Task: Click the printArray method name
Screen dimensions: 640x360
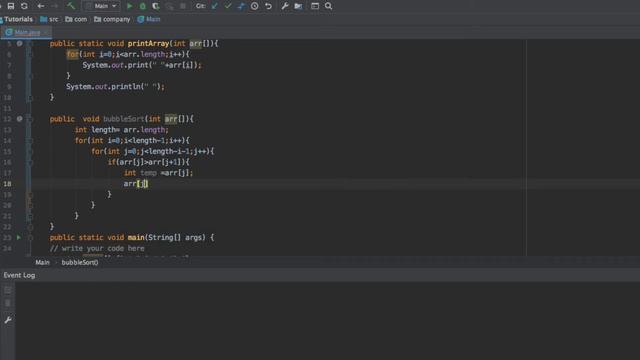Action: pos(148,43)
